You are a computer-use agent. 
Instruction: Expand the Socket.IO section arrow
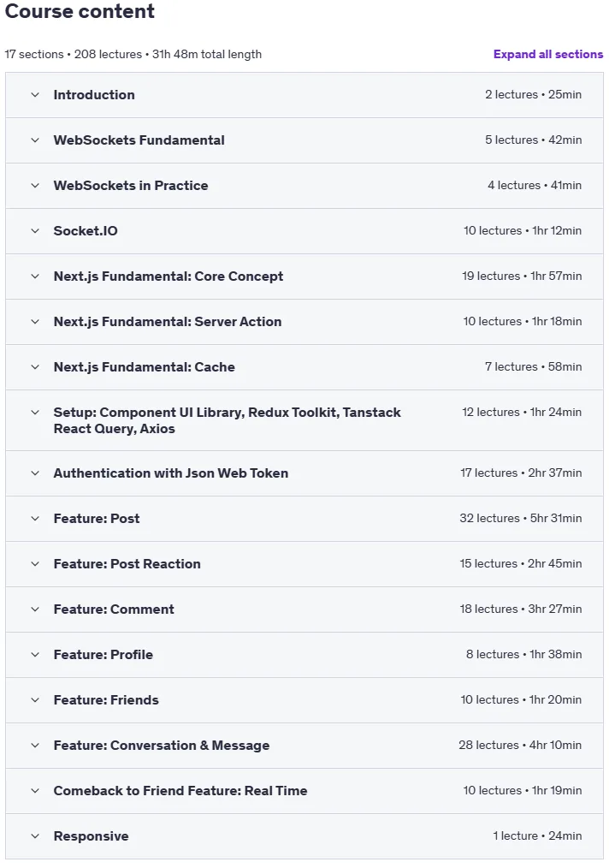click(35, 231)
